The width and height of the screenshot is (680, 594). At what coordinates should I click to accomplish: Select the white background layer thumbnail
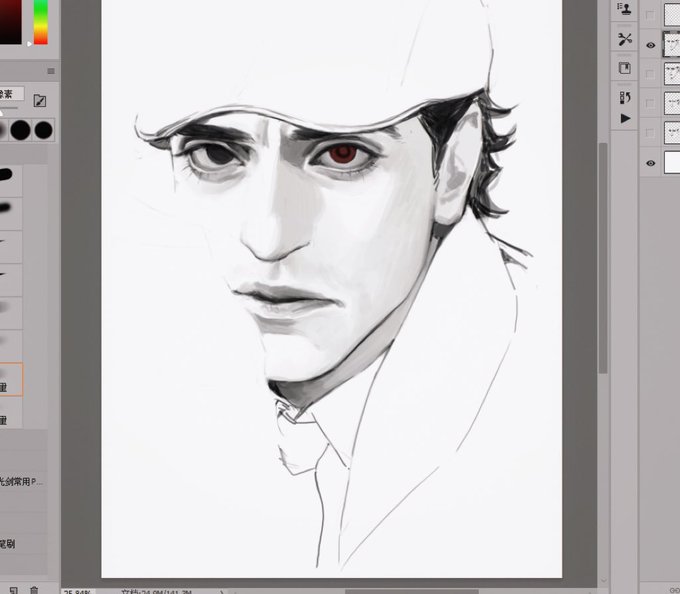tap(672, 162)
